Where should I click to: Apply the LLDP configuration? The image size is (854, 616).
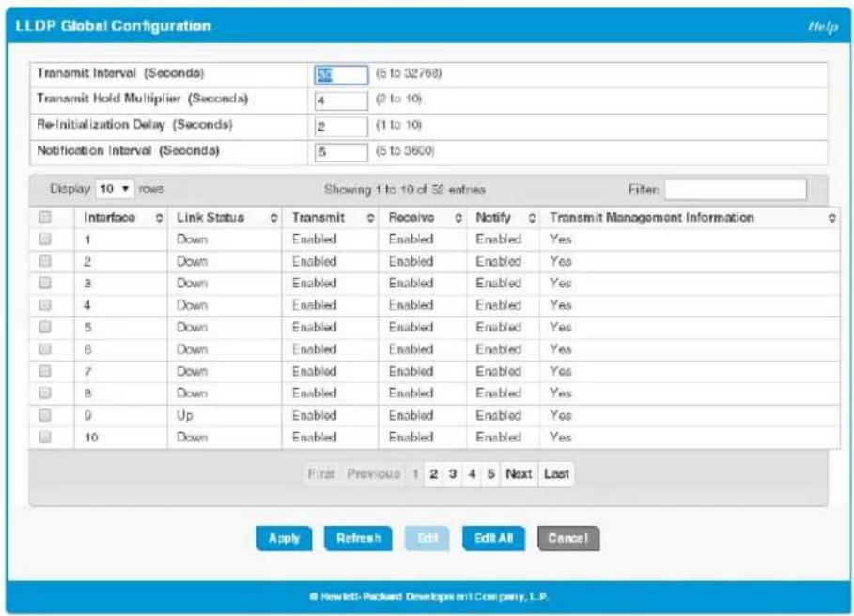click(284, 538)
